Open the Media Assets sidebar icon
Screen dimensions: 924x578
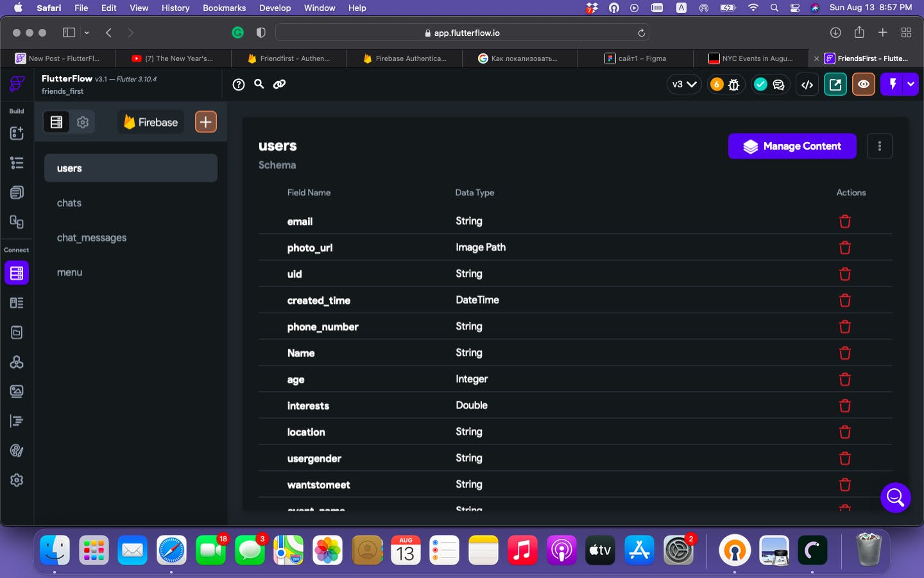(17, 391)
